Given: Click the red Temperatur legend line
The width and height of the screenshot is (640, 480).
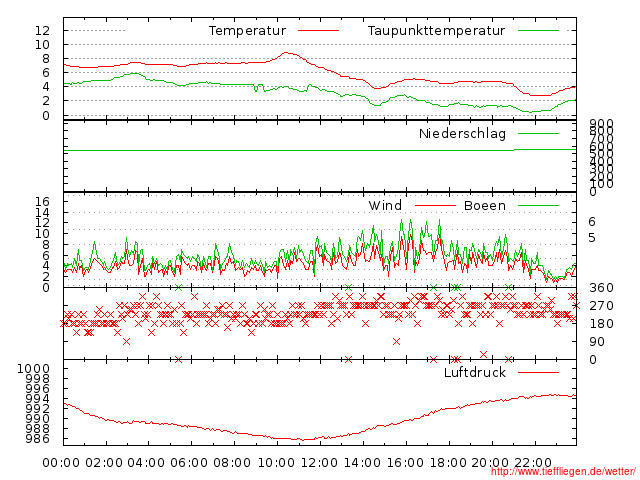Looking at the screenshot, I should pyautogui.click(x=318, y=31).
